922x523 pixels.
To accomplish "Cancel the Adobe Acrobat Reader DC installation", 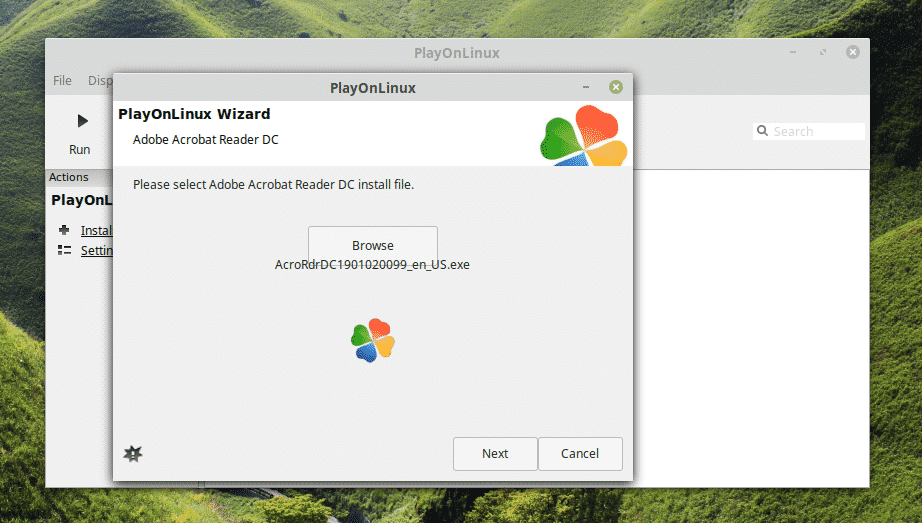I will point(580,453).
